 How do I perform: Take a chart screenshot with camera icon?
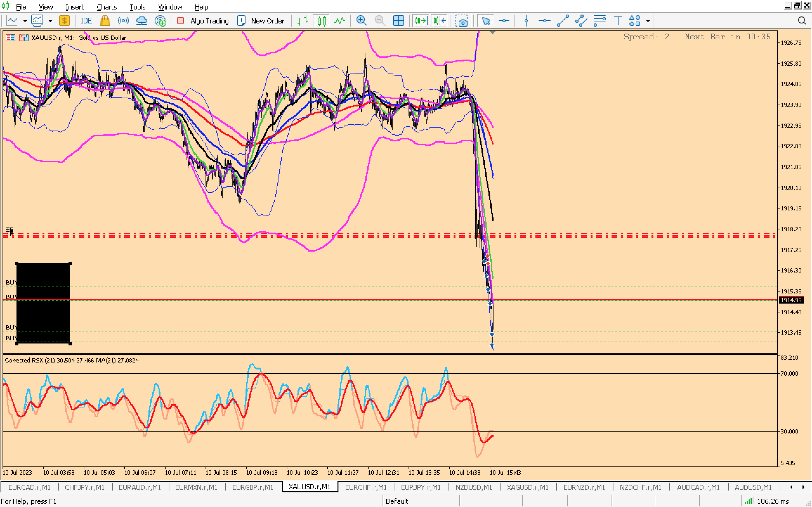[462, 21]
